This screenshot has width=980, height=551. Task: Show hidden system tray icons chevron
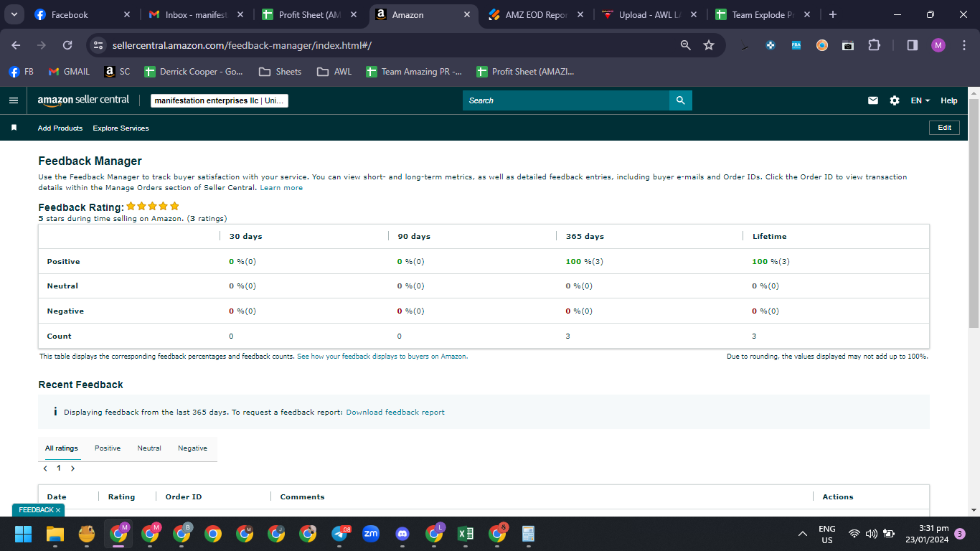click(803, 534)
